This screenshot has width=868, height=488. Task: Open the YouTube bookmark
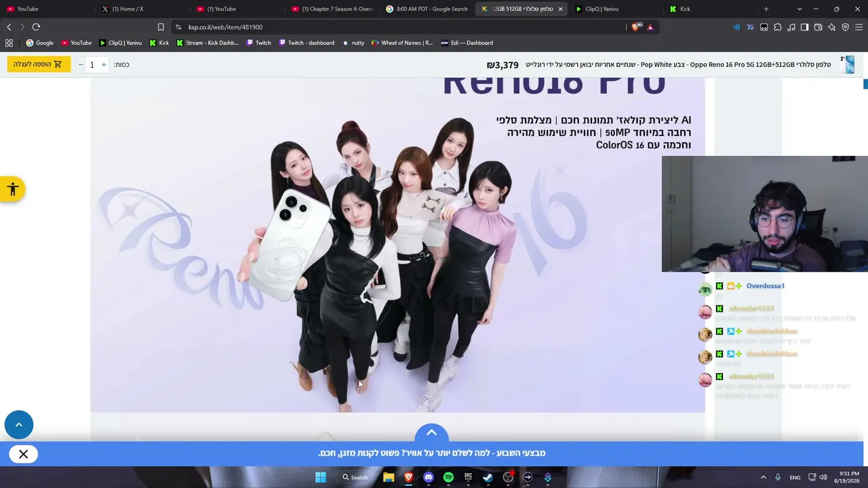click(77, 43)
